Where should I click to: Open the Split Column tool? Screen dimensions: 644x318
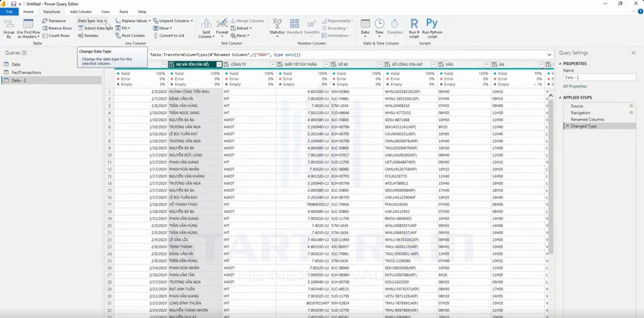pyautogui.click(x=206, y=29)
